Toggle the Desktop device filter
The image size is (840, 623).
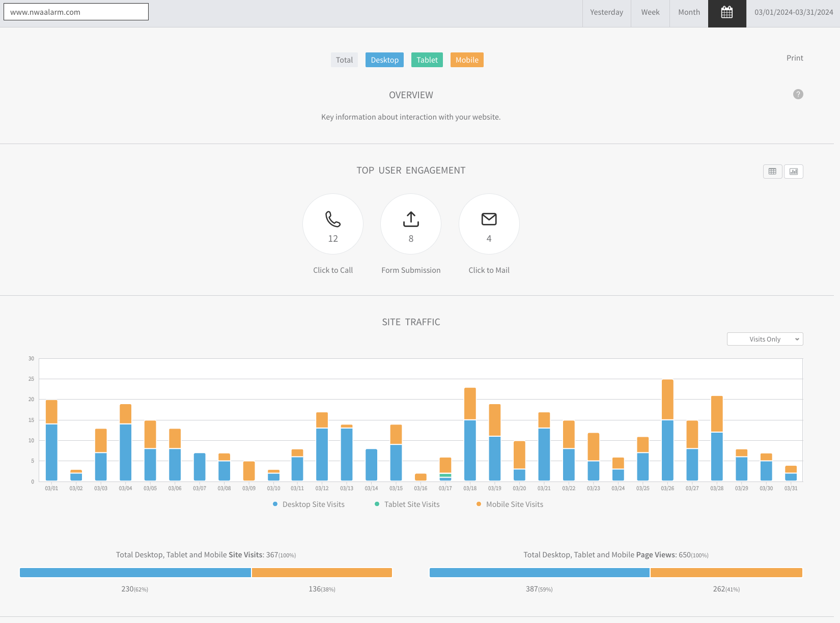384,60
